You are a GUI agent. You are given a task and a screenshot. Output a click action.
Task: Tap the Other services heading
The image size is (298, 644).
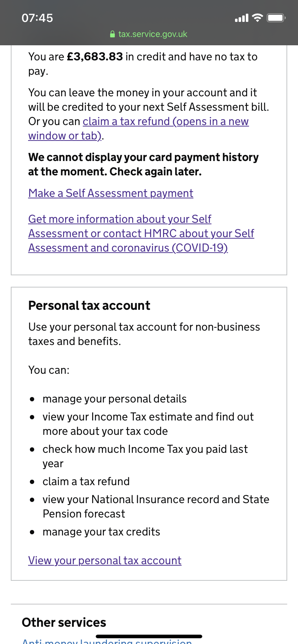pos(64,622)
